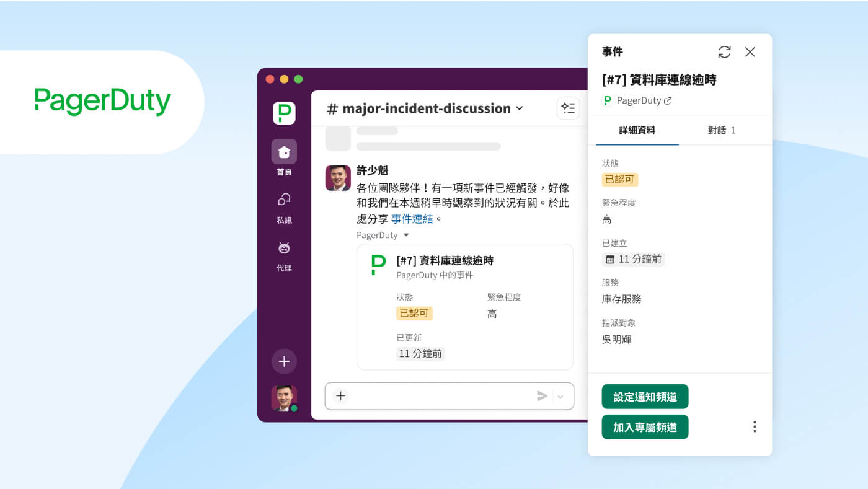Click the 已認可 status badge in panel

pos(620,179)
